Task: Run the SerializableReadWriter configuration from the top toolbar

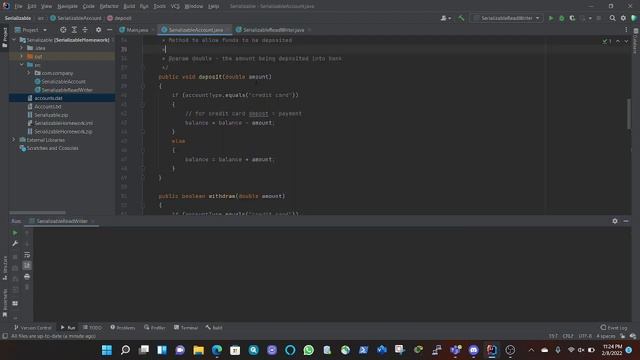Action: point(551,18)
